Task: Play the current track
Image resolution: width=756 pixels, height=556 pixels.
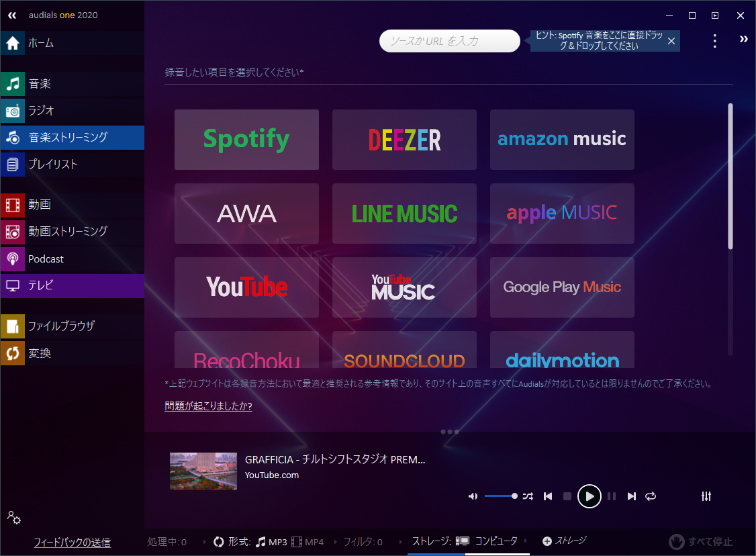Action: (x=589, y=496)
